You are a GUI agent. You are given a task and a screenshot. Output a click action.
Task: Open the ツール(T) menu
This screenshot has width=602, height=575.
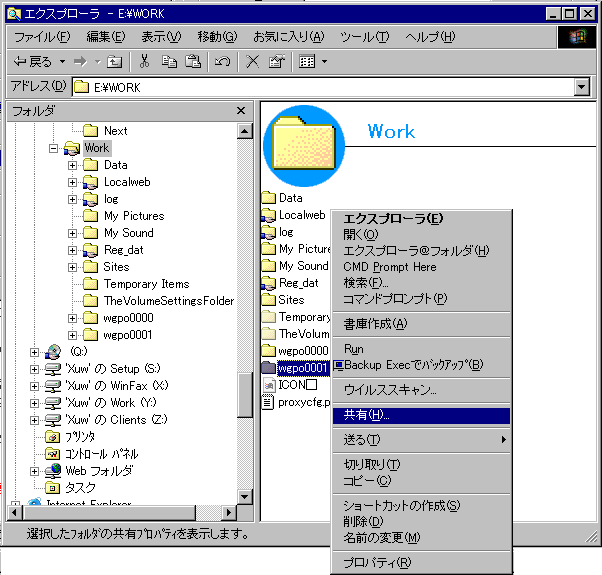[x=364, y=37]
